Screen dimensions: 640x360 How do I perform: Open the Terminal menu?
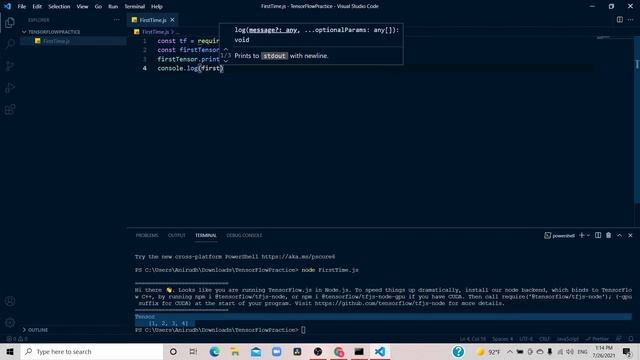(135, 7)
